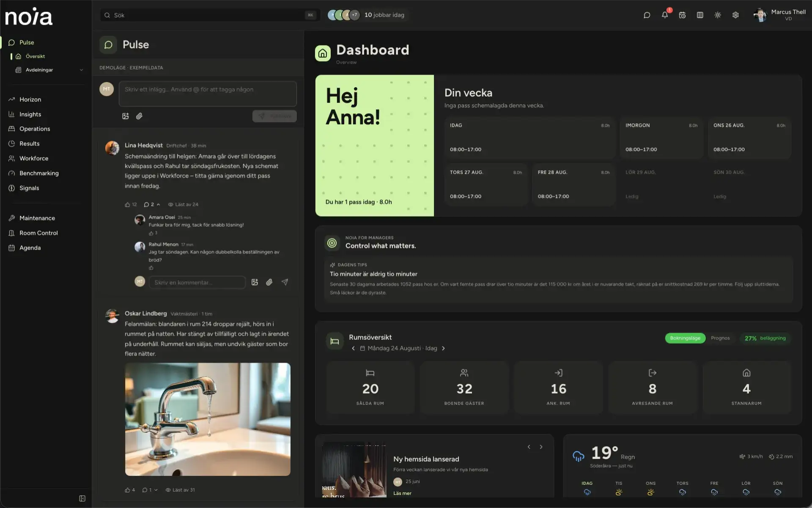812x508 pixels.
Task: Open date picker 'Måndag 24 Augusti'
Action: tap(398, 348)
